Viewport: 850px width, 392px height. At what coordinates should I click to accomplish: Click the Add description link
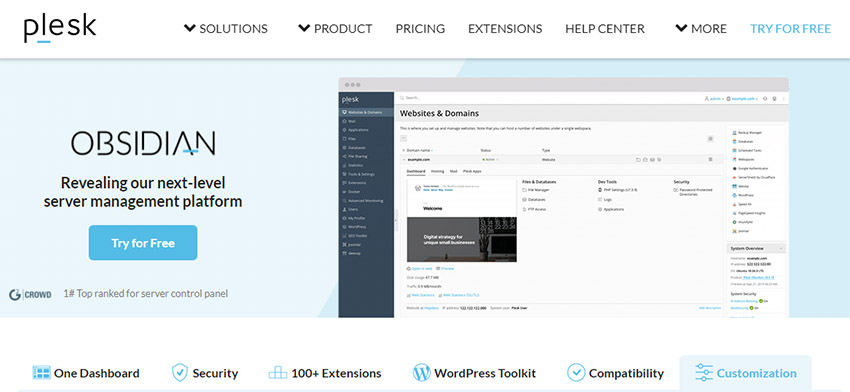(x=710, y=308)
